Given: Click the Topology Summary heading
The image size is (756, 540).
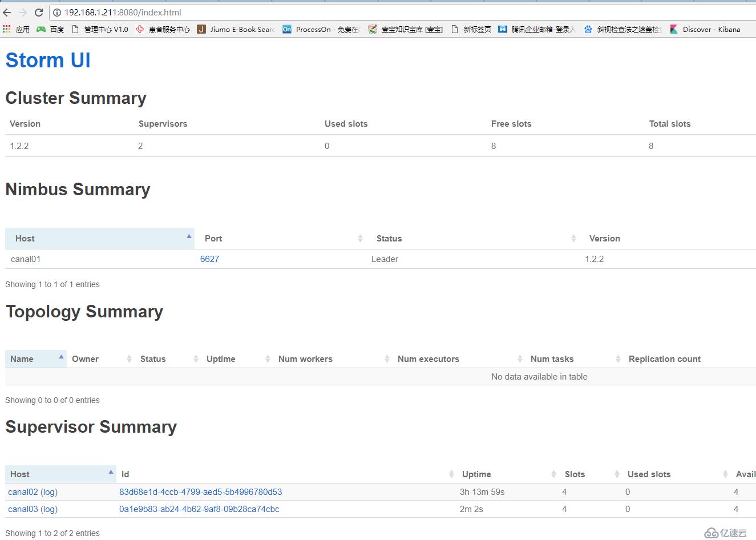Looking at the screenshot, I should click(x=84, y=311).
